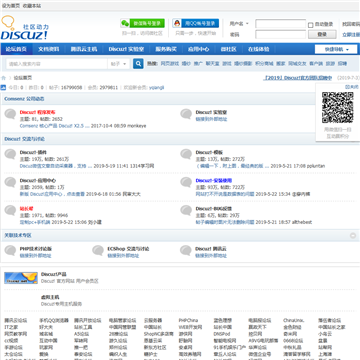Click the QQ penguin login icon
360x360 pixels.
[x=177, y=23]
